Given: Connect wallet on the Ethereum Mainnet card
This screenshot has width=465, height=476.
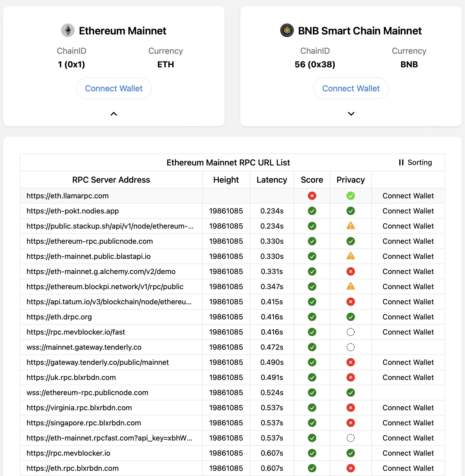Looking at the screenshot, I should [114, 88].
